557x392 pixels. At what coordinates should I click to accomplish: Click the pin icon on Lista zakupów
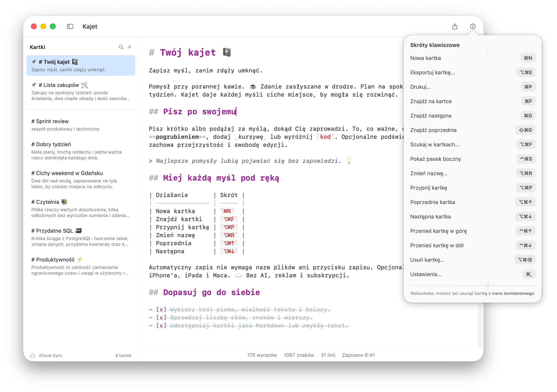(34, 85)
